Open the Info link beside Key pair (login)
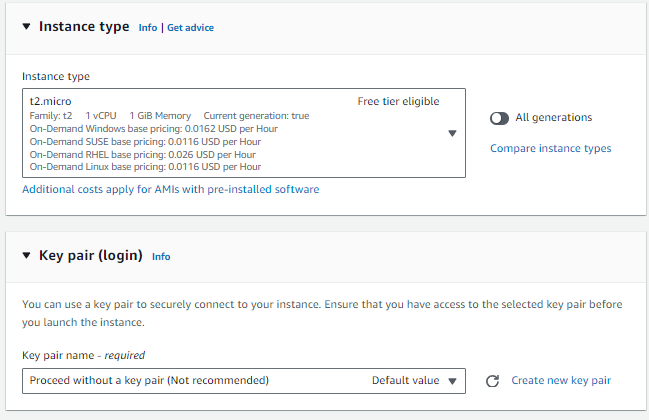The image size is (649, 420). (x=161, y=256)
